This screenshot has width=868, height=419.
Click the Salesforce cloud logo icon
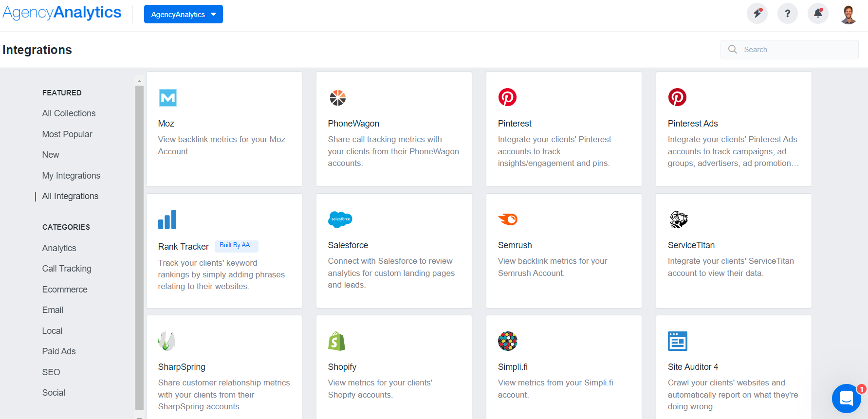[340, 219]
